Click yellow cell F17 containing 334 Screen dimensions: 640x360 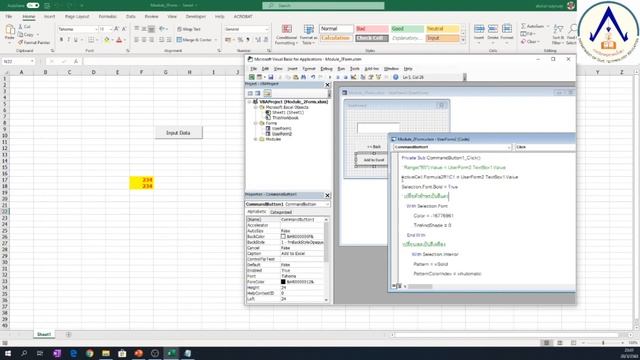141,180
